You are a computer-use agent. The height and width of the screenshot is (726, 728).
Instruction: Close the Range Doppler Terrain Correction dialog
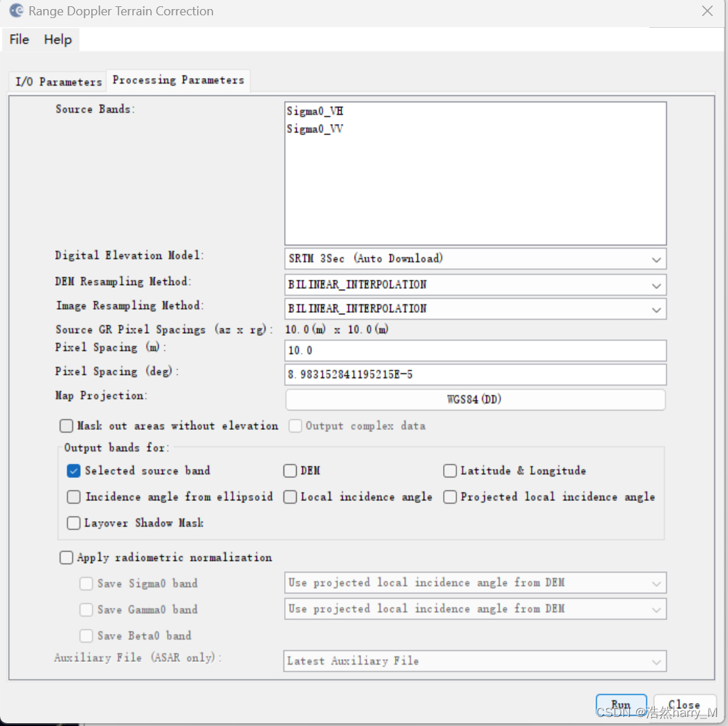pos(707,11)
